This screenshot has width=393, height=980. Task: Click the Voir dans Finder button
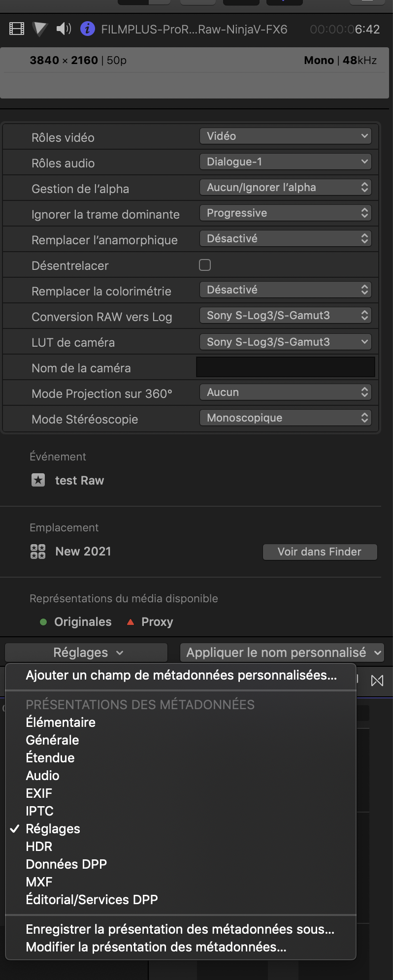320,552
